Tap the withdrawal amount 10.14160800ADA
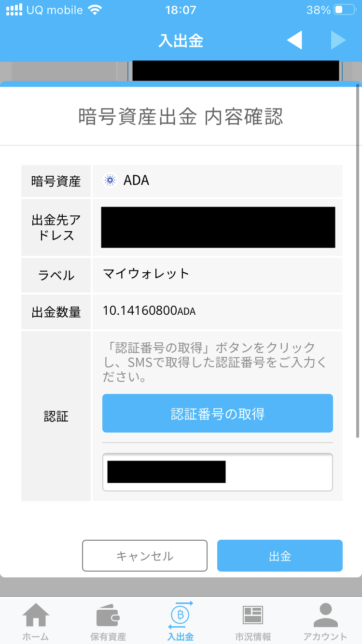 (149, 310)
